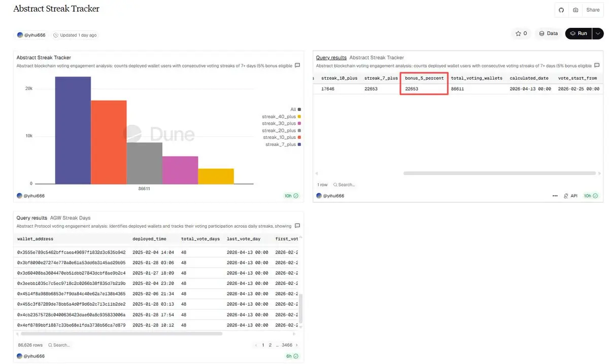Click the Search field in the 1 row table
The height and width of the screenshot is (364, 609).
coord(344,185)
